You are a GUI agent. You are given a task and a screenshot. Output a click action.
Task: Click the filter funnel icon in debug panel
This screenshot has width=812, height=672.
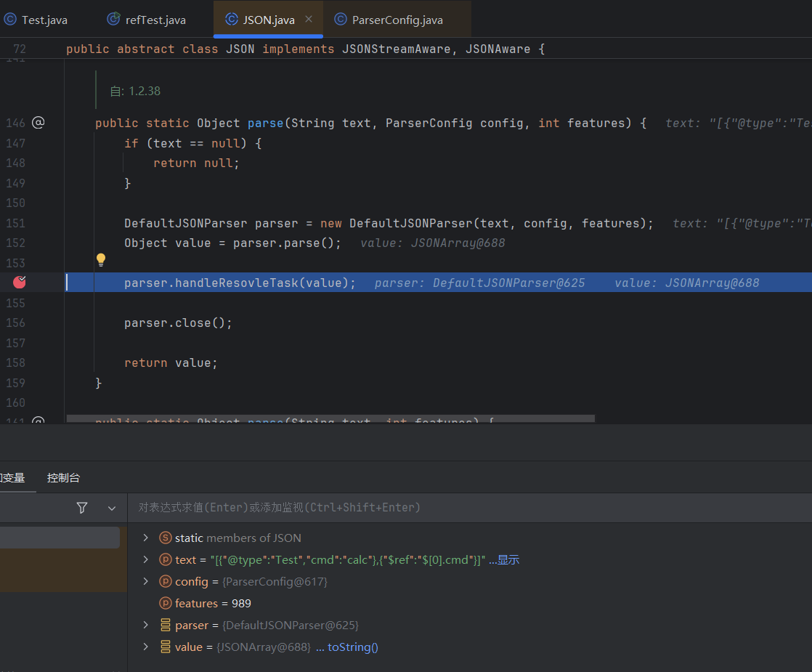82,508
